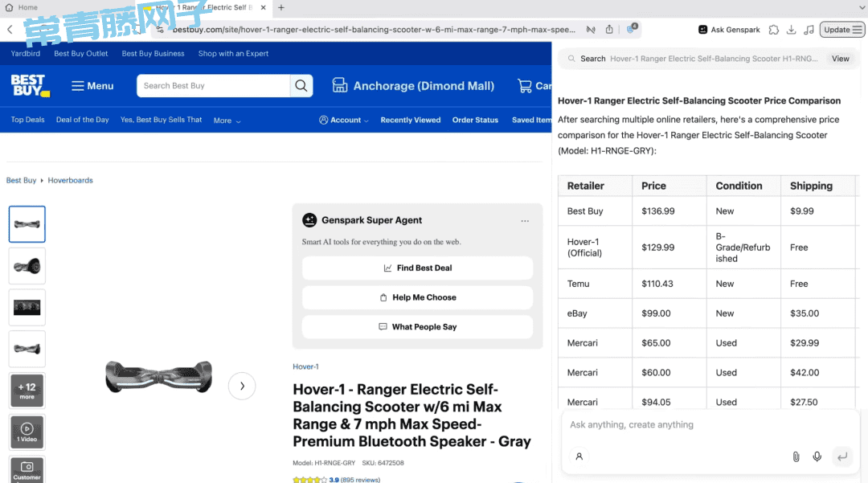868x483 pixels.
Task: Open Deal of the Day
Action: (x=83, y=120)
